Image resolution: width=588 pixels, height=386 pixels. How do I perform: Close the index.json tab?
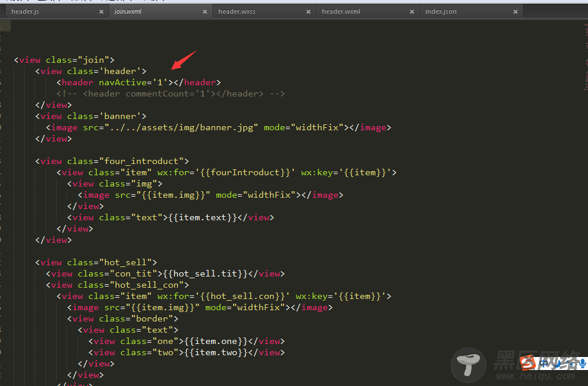(515, 12)
